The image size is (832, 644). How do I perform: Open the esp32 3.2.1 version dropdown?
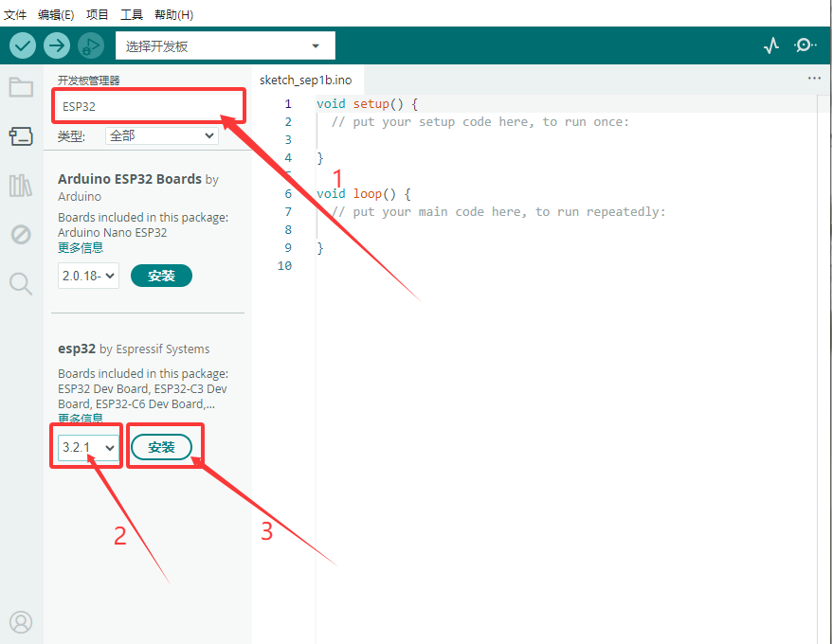88,447
